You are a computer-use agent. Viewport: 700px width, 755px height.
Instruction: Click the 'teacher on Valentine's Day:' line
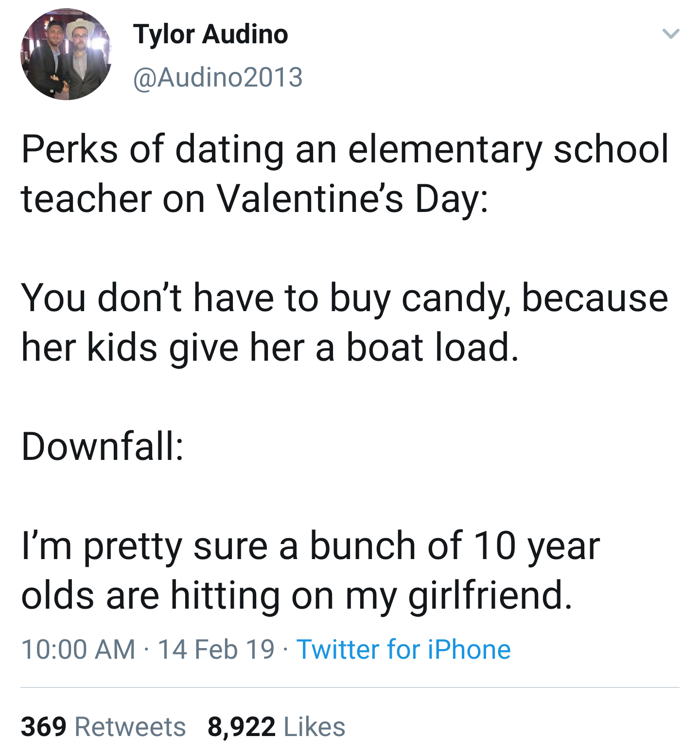(254, 198)
